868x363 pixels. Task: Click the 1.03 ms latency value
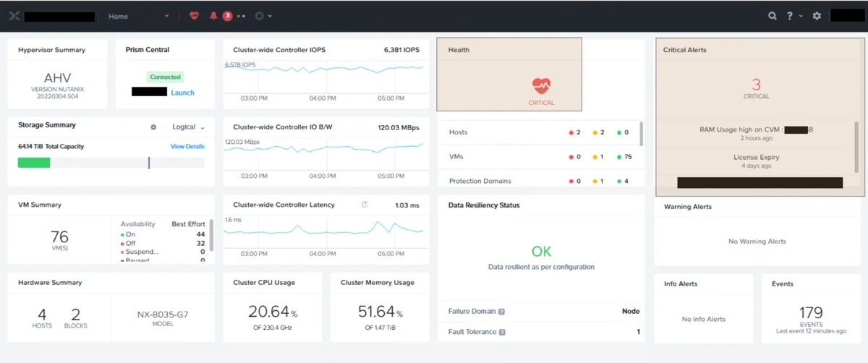[x=407, y=205]
